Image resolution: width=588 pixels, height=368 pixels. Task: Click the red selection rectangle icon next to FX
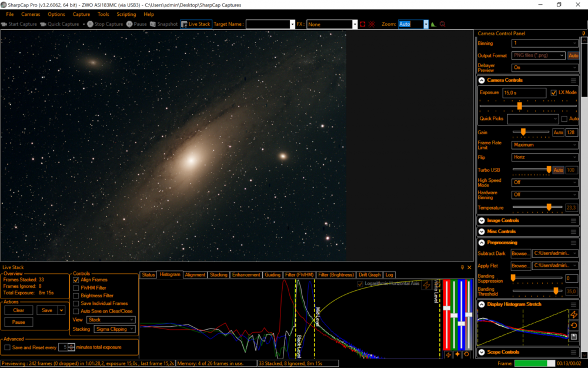(x=363, y=24)
